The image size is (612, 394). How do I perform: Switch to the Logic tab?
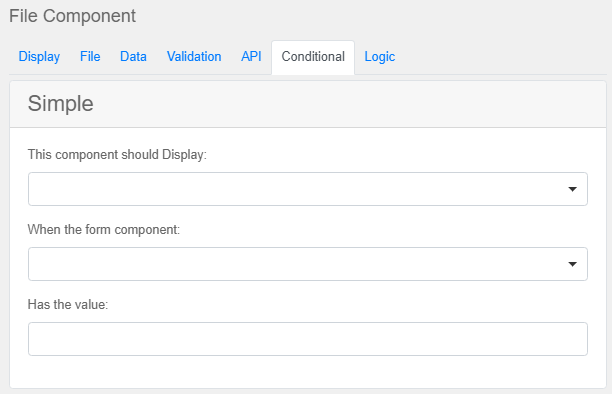click(380, 57)
